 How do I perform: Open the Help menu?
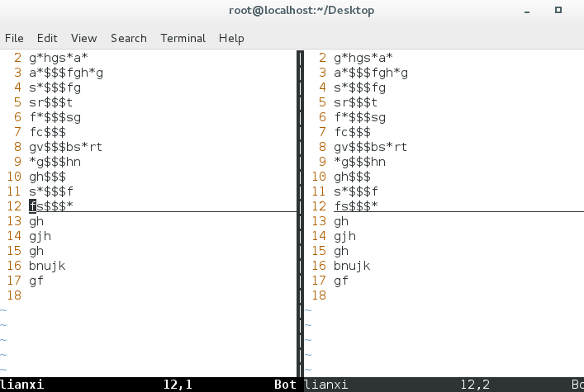point(231,38)
